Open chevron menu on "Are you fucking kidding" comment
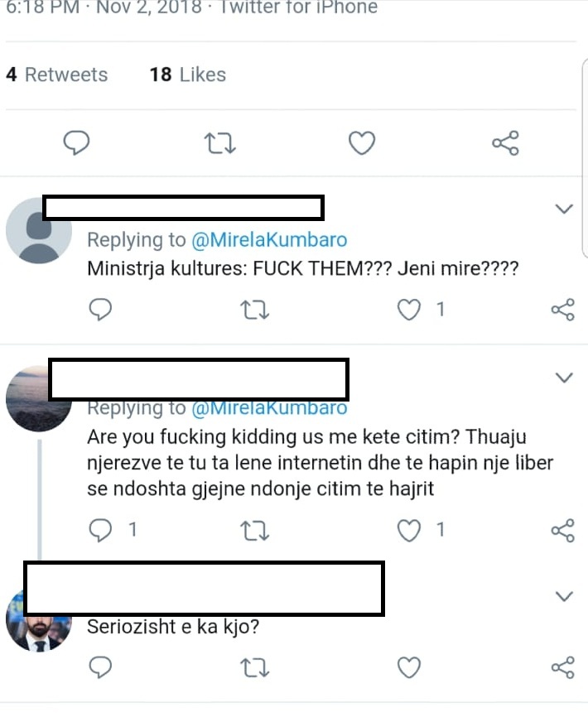The image size is (588, 717). click(564, 378)
